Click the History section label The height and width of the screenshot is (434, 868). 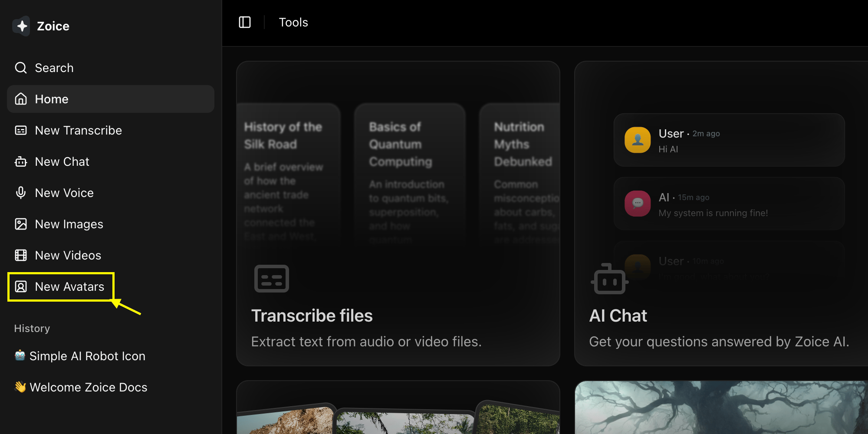pyautogui.click(x=32, y=329)
